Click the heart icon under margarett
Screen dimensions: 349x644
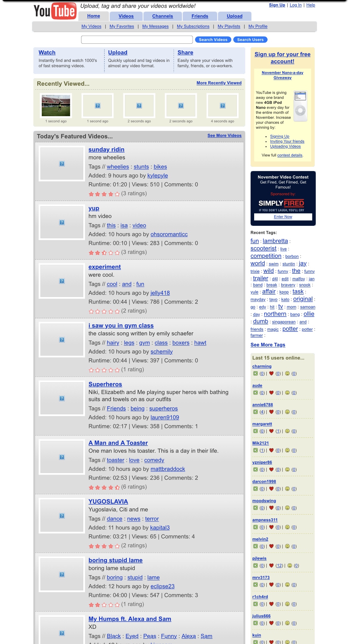271,431
